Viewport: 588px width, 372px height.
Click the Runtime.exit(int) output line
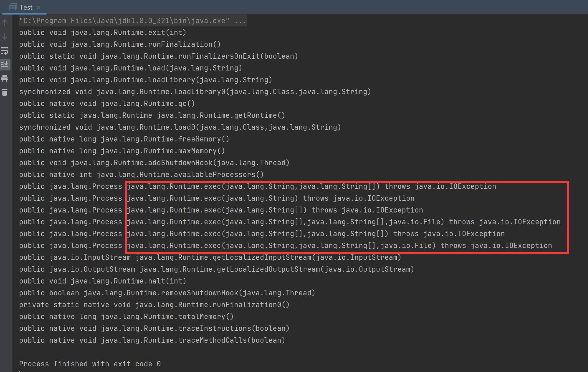103,33
